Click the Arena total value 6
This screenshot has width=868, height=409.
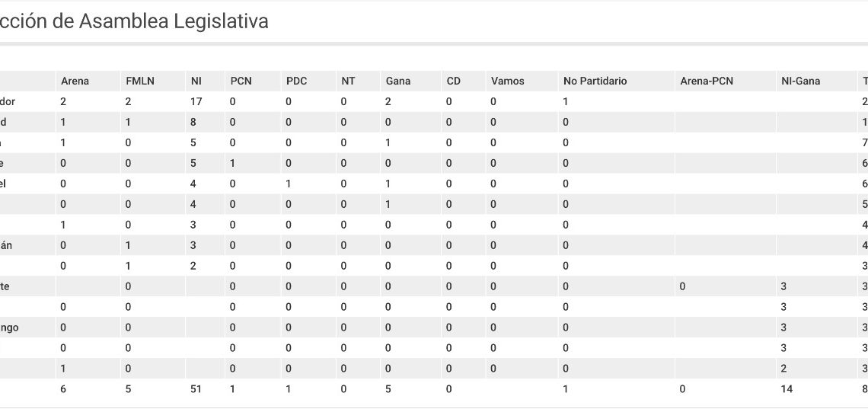[x=63, y=389]
